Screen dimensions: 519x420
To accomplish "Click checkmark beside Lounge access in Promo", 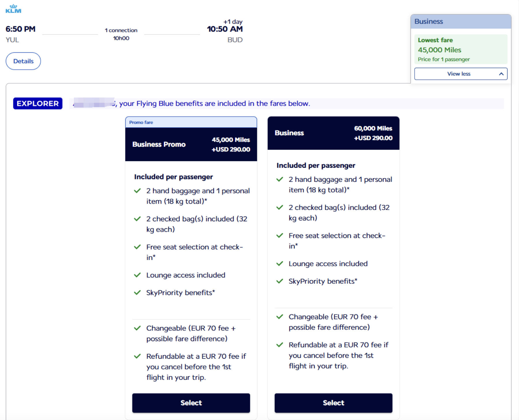I will pyautogui.click(x=137, y=275).
